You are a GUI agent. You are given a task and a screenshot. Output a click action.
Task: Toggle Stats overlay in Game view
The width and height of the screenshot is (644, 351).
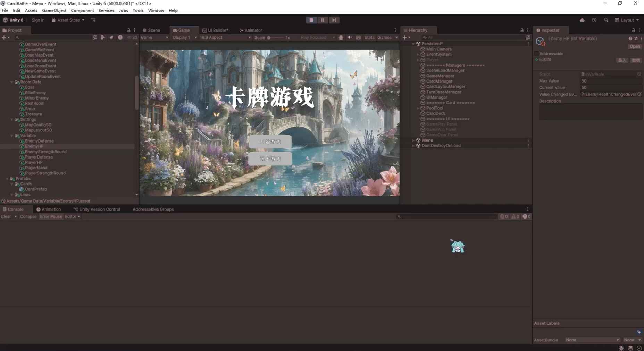point(369,37)
